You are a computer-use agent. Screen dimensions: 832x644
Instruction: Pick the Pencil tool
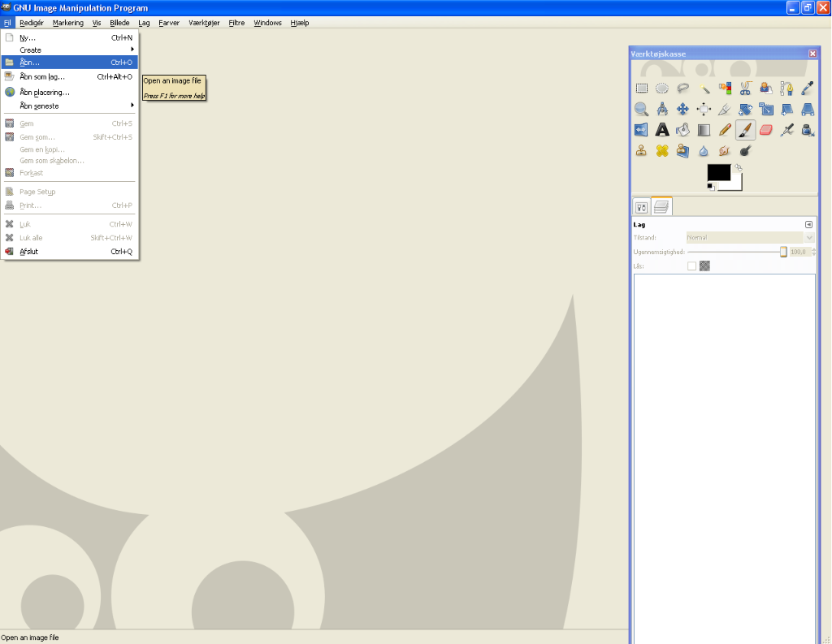click(725, 130)
